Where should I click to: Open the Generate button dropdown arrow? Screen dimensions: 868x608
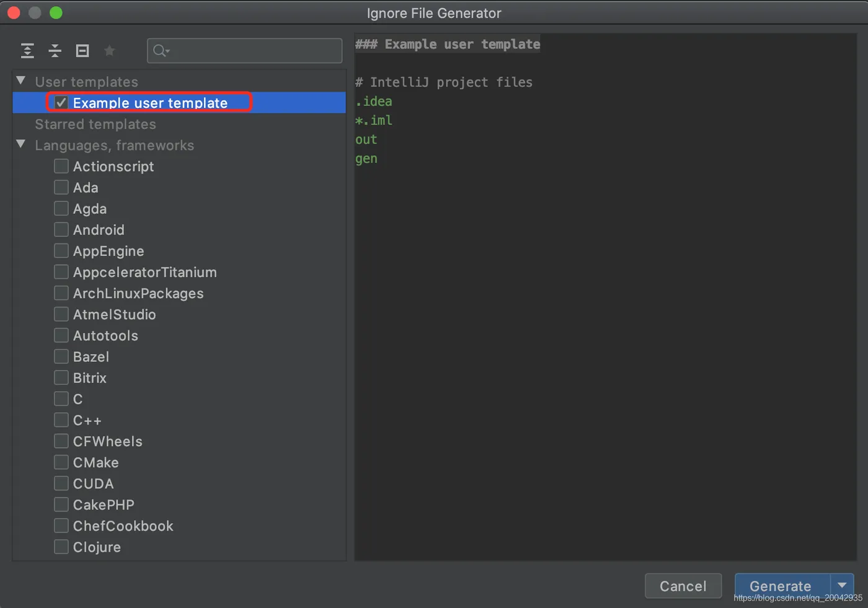pyautogui.click(x=842, y=586)
